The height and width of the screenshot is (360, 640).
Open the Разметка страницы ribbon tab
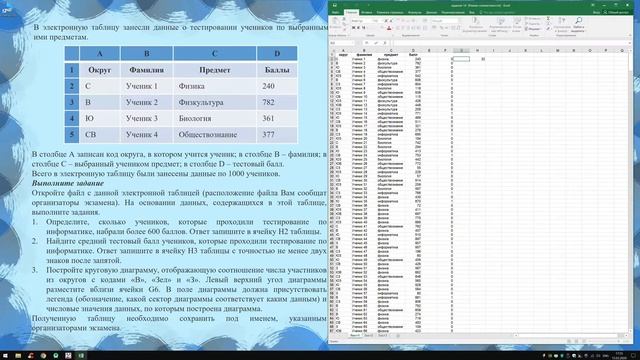pyautogui.click(x=390, y=13)
